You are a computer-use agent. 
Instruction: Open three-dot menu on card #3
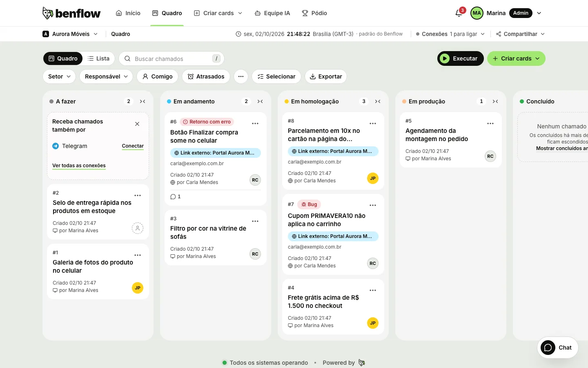click(255, 221)
